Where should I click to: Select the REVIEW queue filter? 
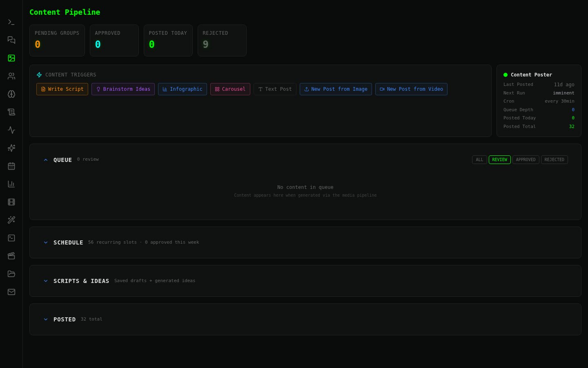(x=500, y=160)
